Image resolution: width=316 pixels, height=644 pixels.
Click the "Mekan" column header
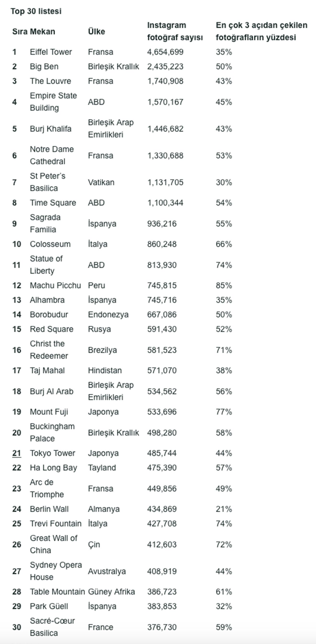tap(42, 32)
